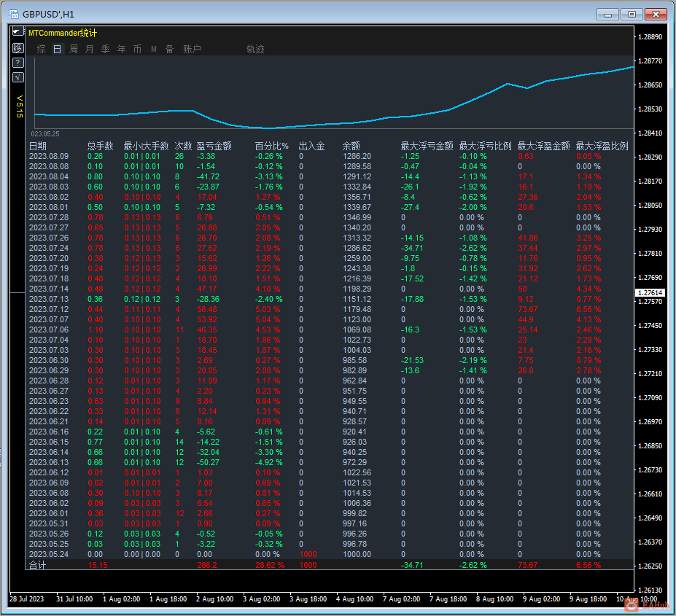Click max floating profit 73.67 in 2023.07.12 row
The height and width of the screenshot is (616, 676).
[528, 310]
